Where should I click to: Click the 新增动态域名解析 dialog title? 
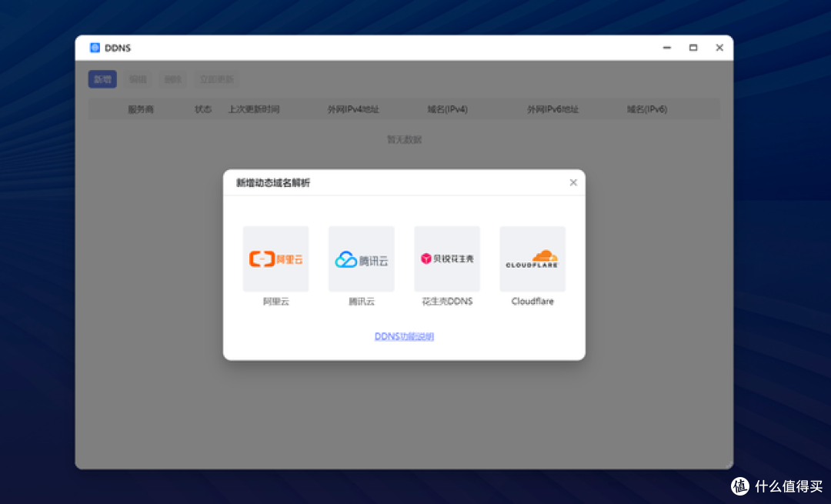[273, 183]
